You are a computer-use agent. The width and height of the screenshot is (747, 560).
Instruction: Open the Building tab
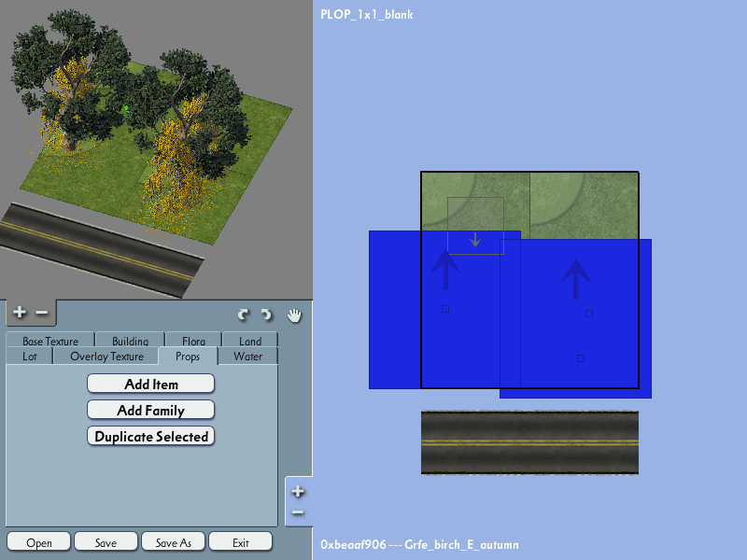click(x=130, y=340)
